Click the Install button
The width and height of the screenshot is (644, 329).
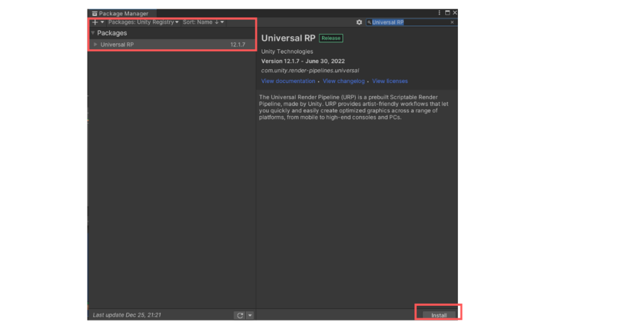point(438,315)
